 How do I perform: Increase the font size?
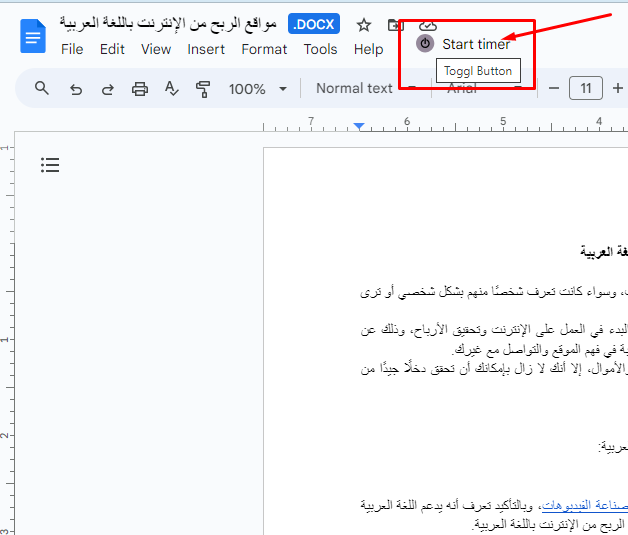tap(618, 88)
